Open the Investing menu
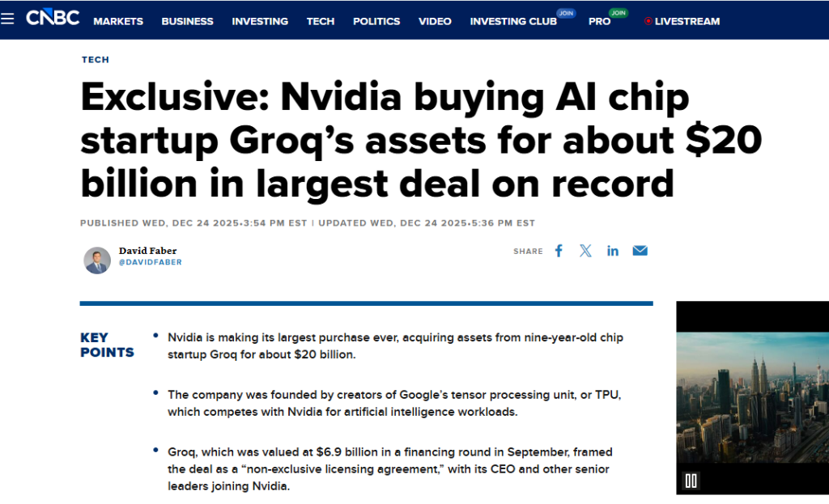 (x=260, y=21)
